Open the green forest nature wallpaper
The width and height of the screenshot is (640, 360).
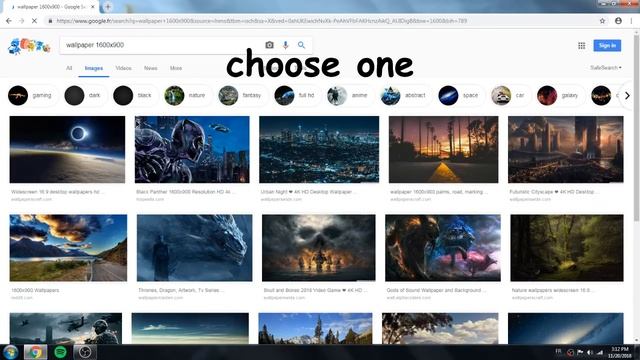click(x=567, y=248)
